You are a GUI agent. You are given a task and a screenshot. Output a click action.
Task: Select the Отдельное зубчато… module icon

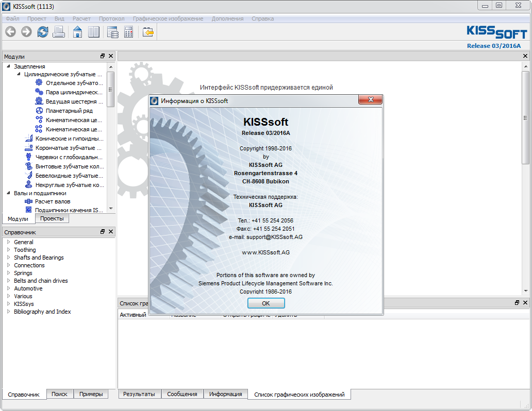pos(39,82)
